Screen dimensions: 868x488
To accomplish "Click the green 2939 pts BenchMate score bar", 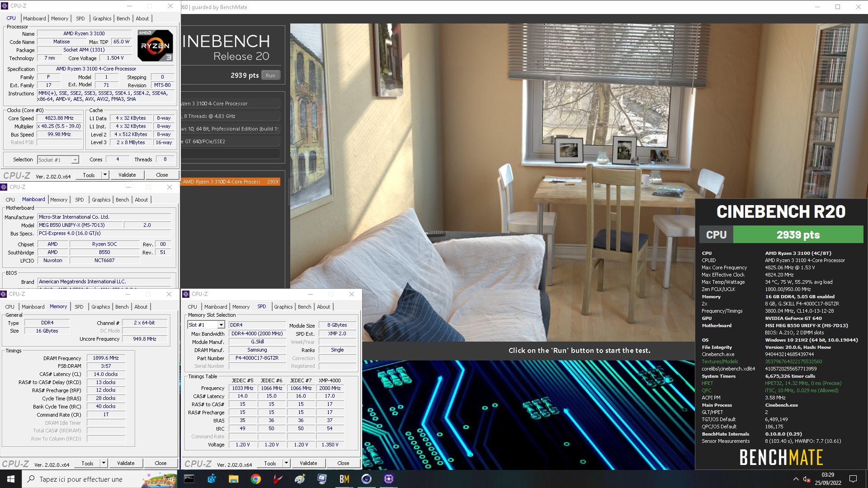I will pyautogui.click(x=798, y=235).
